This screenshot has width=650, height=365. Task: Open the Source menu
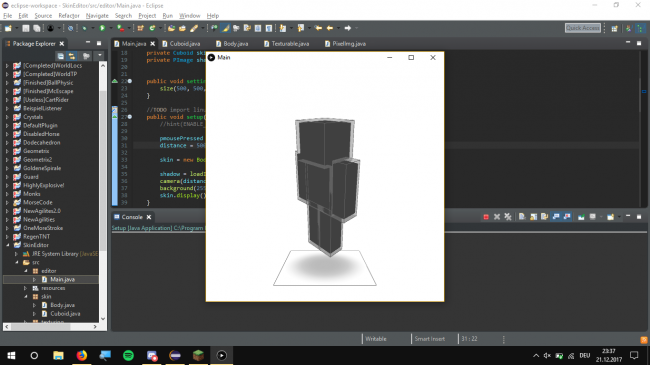(43, 16)
